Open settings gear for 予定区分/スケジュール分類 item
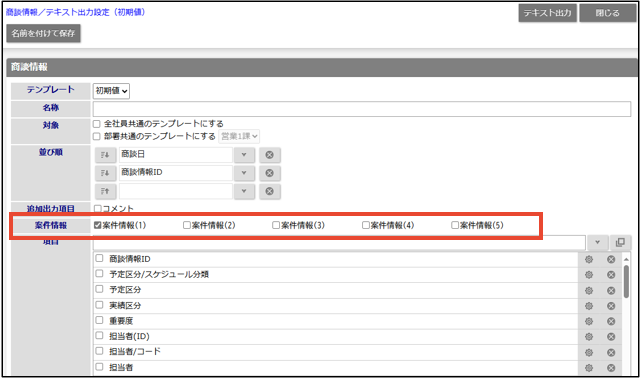The height and width of the screenshot is (378, 640). tap(589, 275)
